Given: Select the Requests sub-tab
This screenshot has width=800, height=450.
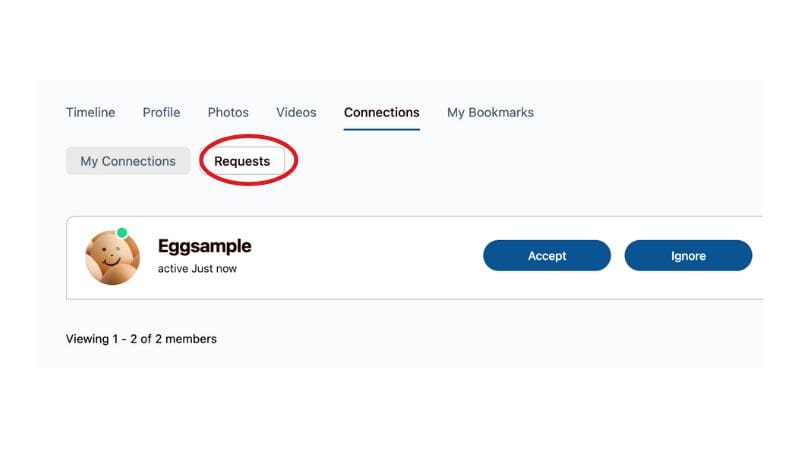Looking at the screenshot, I should pyautogui.click(x=242, y=161).
